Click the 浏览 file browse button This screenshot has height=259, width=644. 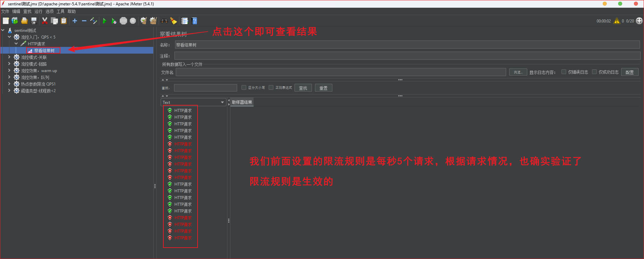[518, 72]
